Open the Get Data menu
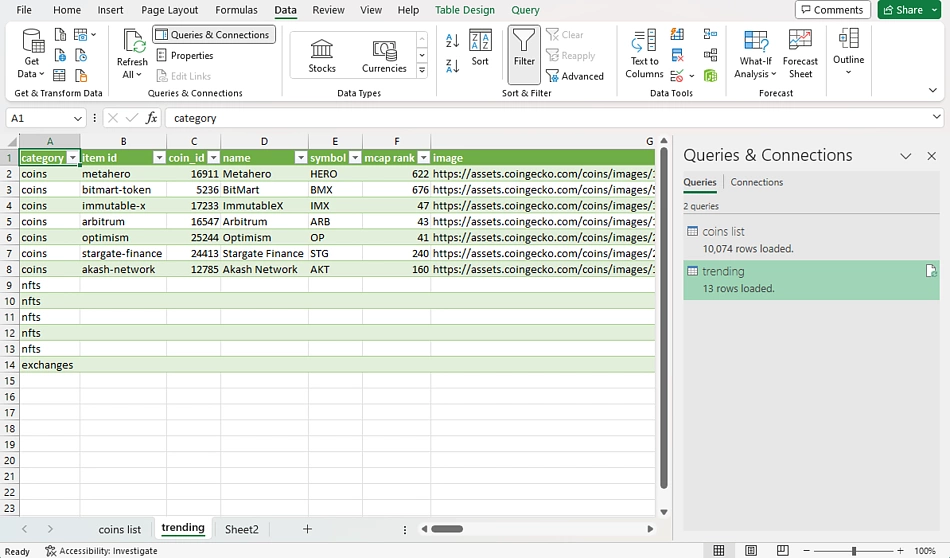Viewport: 950px width, 558px height. pyautogui.click(x=32, y=55)
